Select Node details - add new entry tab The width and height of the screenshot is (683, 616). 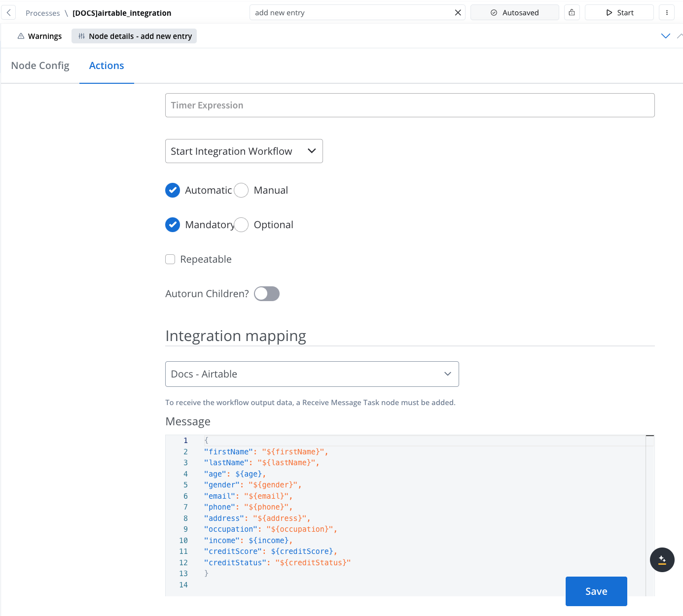pyautogui.click(x=134, y=36)
